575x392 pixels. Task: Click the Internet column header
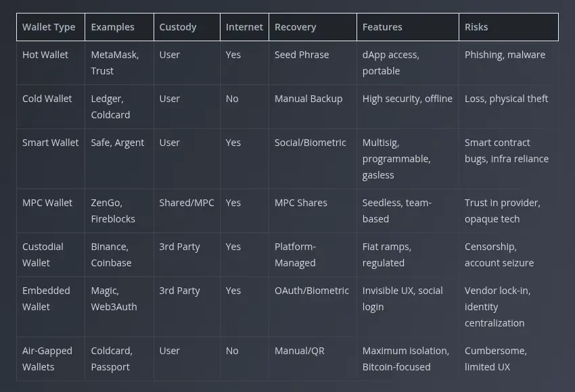(x=244, y=27)
